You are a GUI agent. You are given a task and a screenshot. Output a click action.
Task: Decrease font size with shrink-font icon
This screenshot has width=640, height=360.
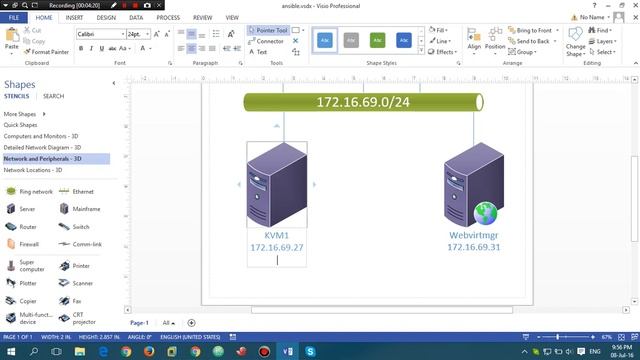(167, 34)
